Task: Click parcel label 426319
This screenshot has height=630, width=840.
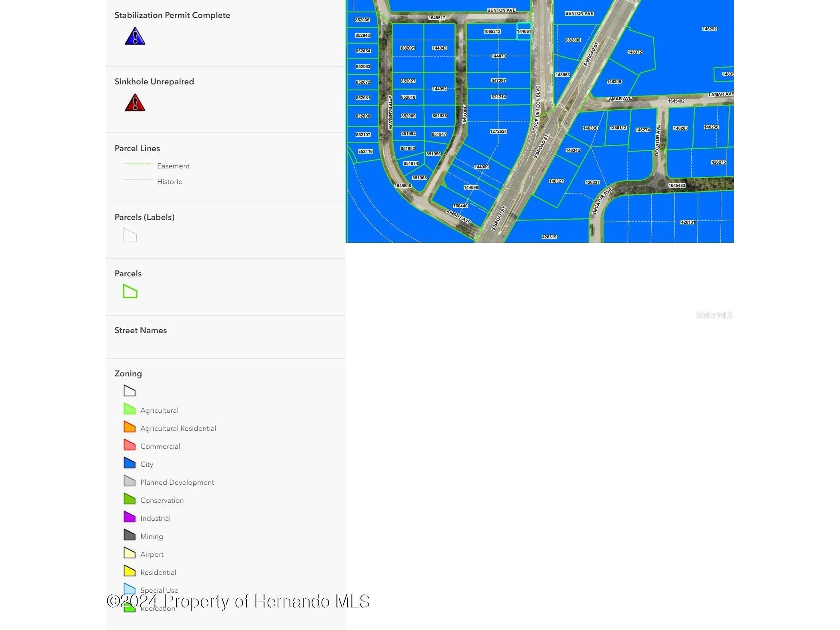Action: (549, 237)
